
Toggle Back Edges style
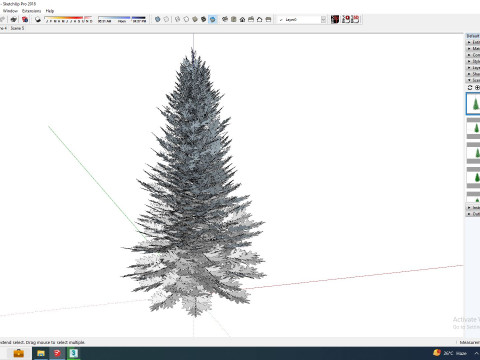(166, 19)
